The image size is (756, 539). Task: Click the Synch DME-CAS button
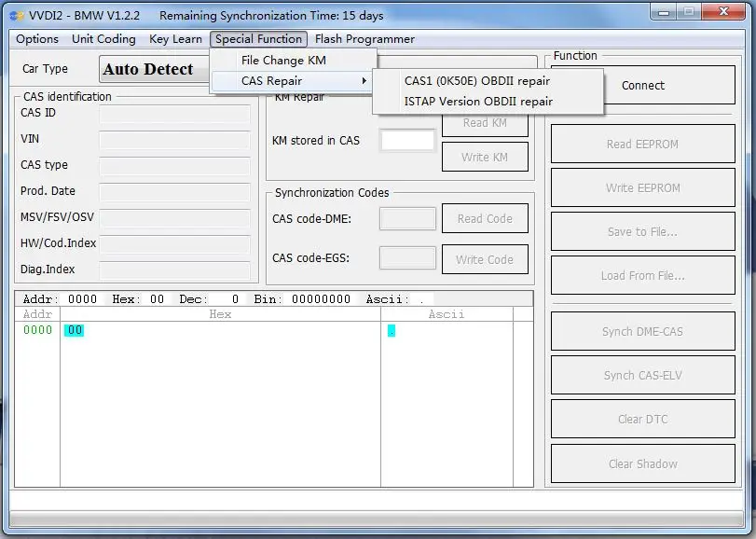(642, 331)
